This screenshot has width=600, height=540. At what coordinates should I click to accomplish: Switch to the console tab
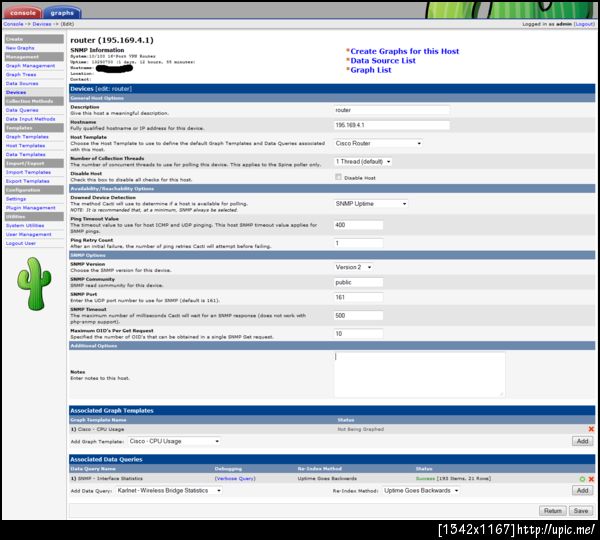22,13
